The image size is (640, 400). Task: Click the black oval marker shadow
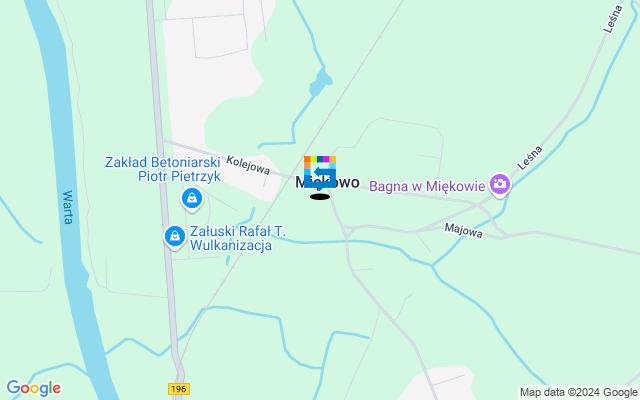coord(320,197)
